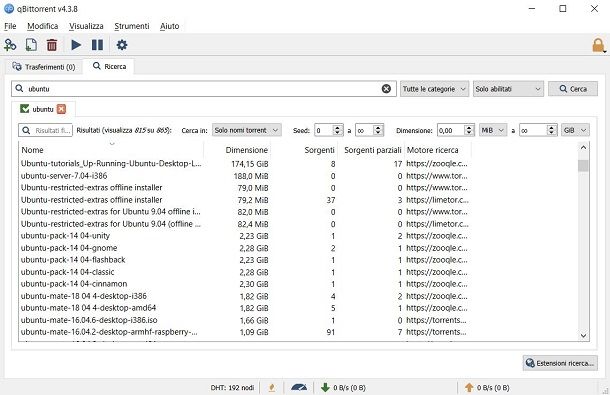The width and height of the screenshot is (610, 395).
Task: Select ubuntu-server-7.04-i386 result
Action: click(245, 176)
